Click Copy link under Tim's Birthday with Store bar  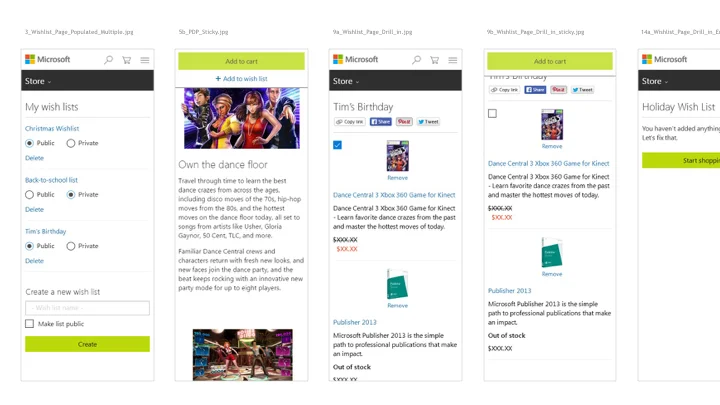point(350,122)
